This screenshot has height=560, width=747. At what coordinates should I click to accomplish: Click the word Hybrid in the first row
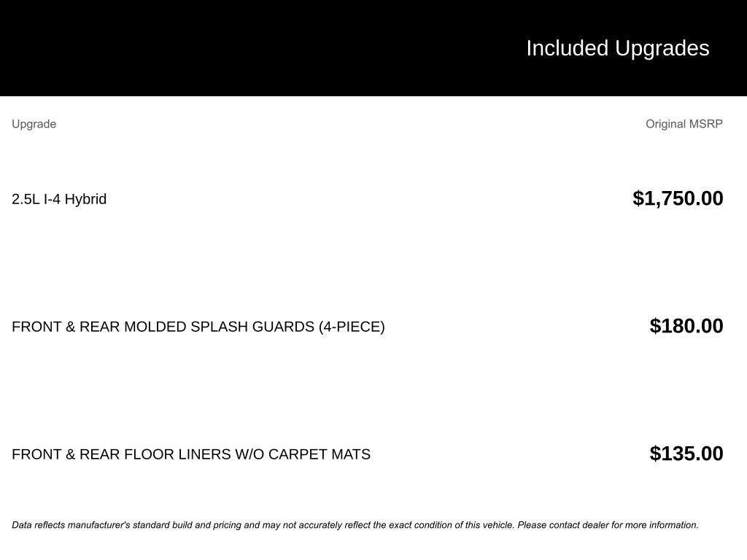[x=85, y=199]
